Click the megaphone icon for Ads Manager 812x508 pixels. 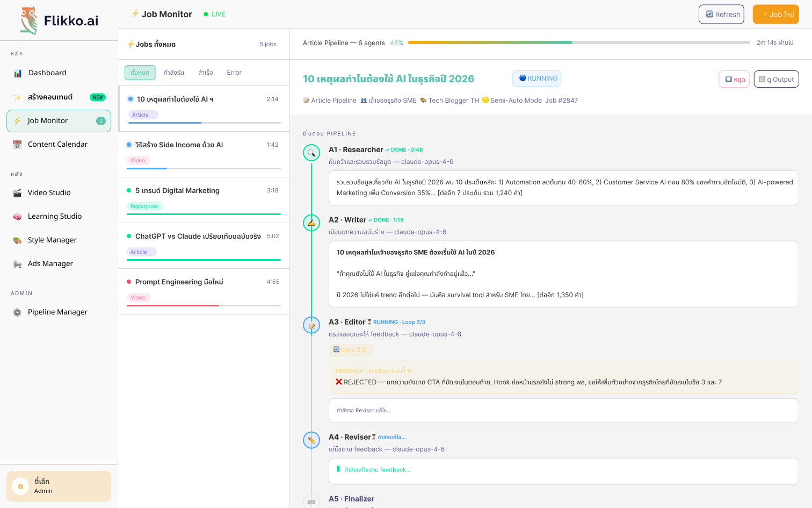17,264
